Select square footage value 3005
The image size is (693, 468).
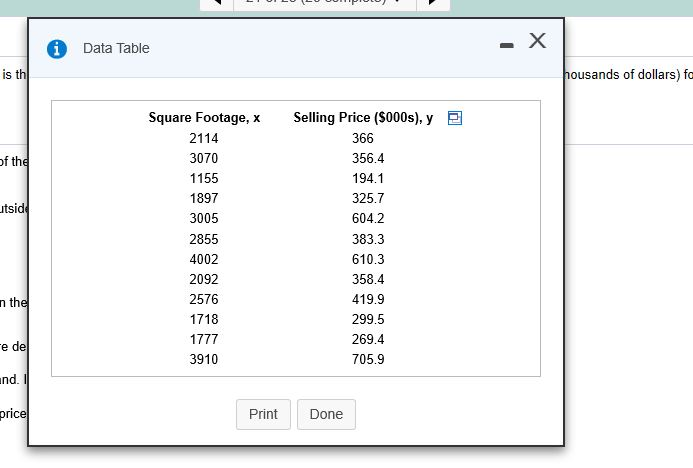coord(204,218)
